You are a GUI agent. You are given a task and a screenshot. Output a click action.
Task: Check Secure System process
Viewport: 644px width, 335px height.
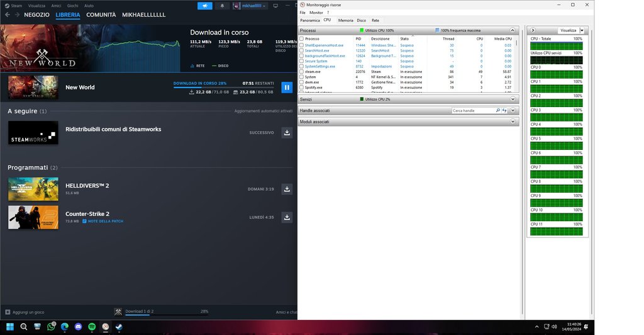point(301,61)
